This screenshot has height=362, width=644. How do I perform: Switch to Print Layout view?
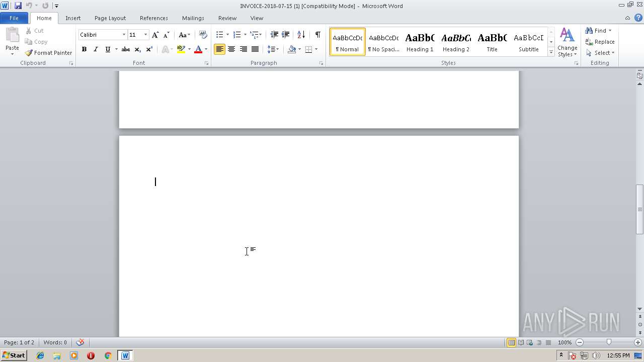coord(511,342)
